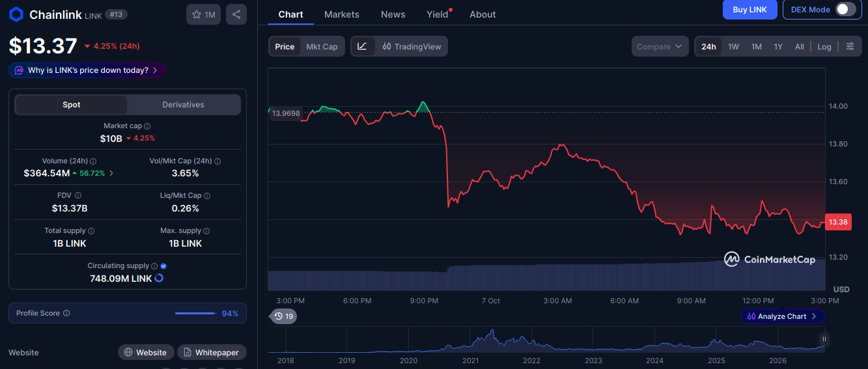Select the All time range
Image resolution: width=868 pixels, height=369 pixels.
point(800,46)
